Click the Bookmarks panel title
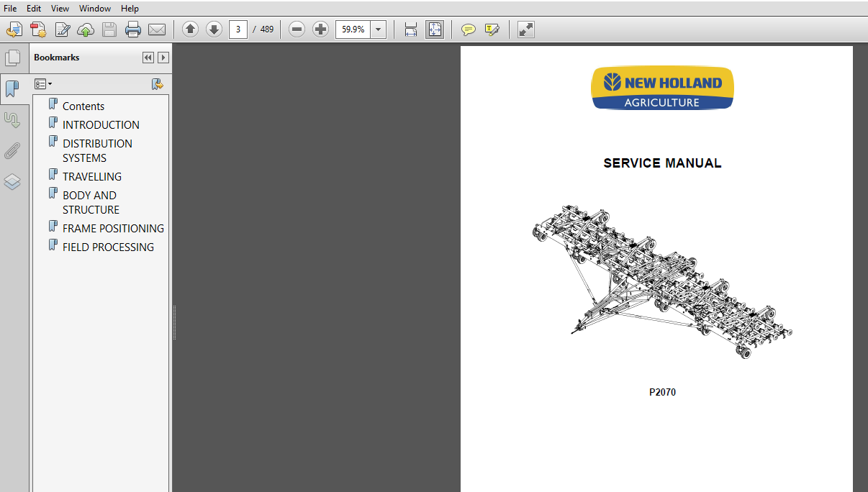The image size is (868, 492). [x=57, y=58]
